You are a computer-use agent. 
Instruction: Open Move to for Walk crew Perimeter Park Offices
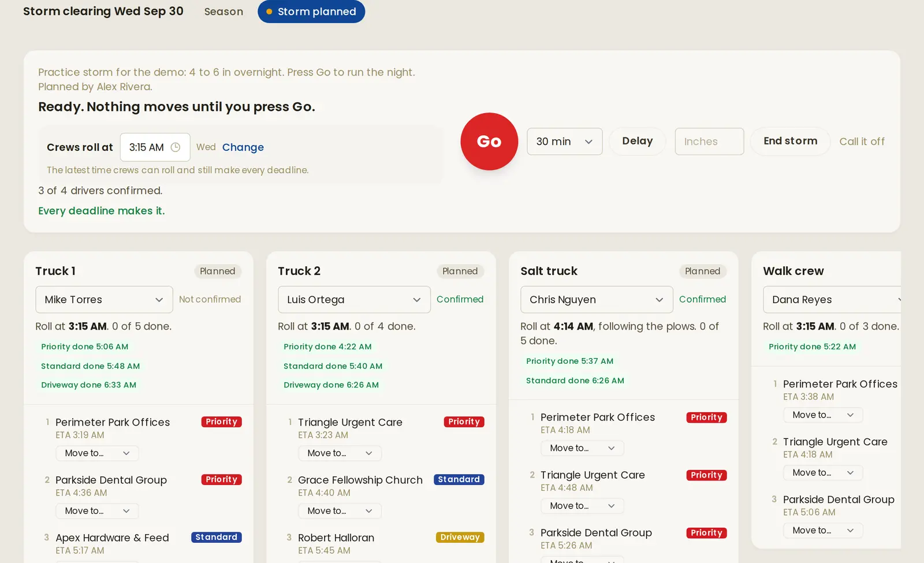(823, 415)
